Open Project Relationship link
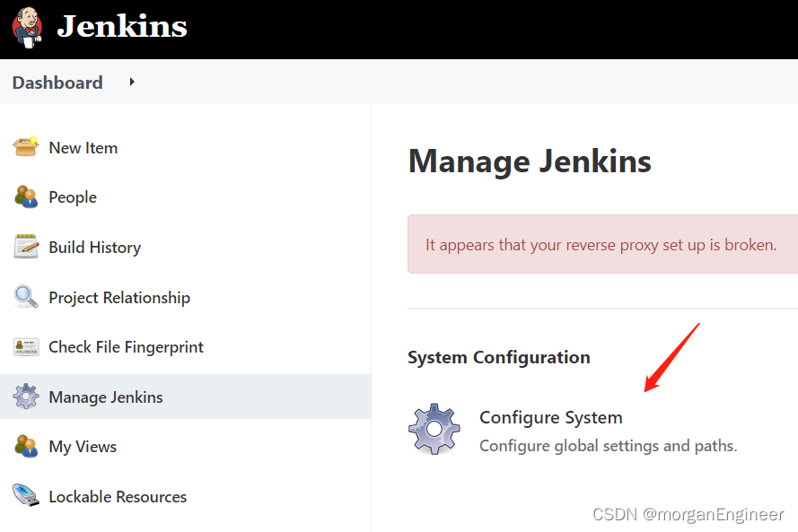The image size is (798, 532). (119, 298)
